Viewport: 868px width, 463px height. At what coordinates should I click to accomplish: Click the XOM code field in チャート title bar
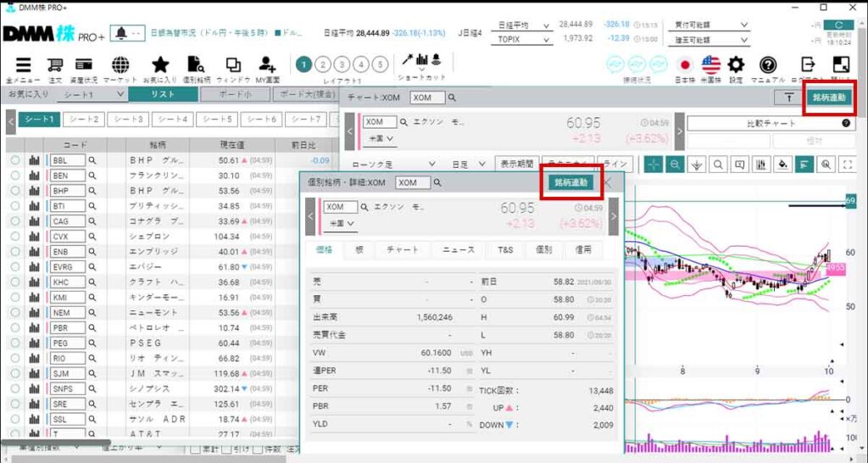tap(427, 98)
